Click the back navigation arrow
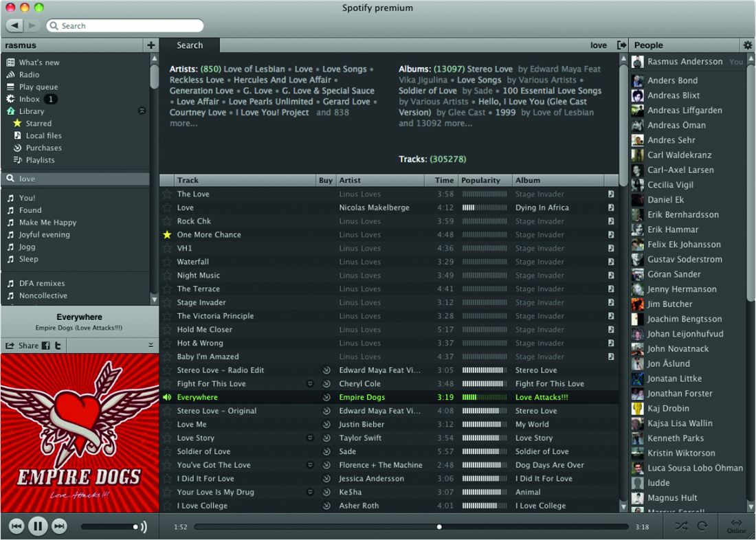 (x=15, y=25)
